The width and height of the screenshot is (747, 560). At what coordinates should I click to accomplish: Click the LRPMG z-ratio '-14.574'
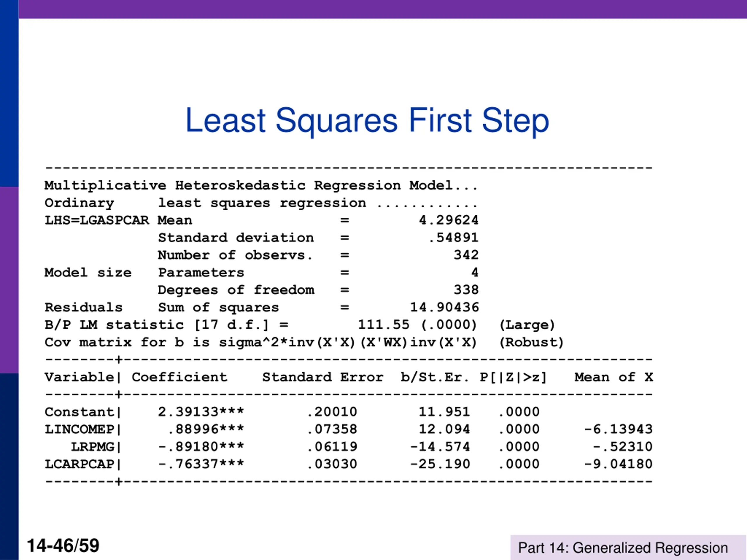click(440, 447)
